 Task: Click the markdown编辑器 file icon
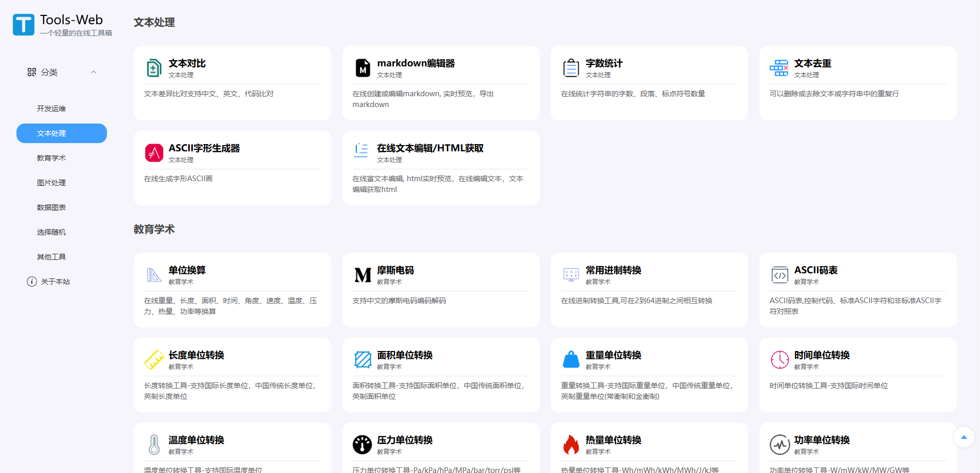click(362, 68)
